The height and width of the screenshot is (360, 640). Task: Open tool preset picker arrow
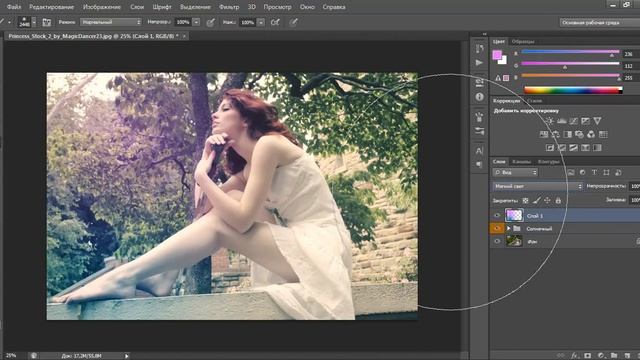click(x=9, y=22)
